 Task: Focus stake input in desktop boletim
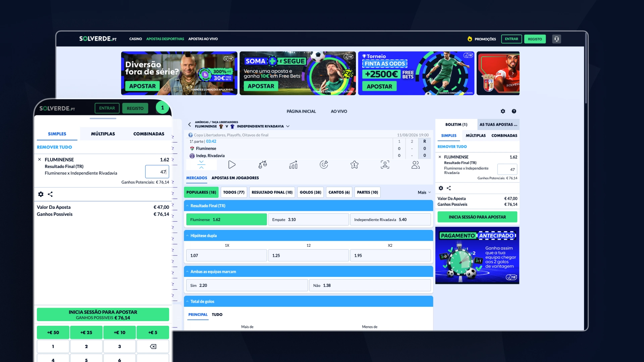tap(507, 170)
